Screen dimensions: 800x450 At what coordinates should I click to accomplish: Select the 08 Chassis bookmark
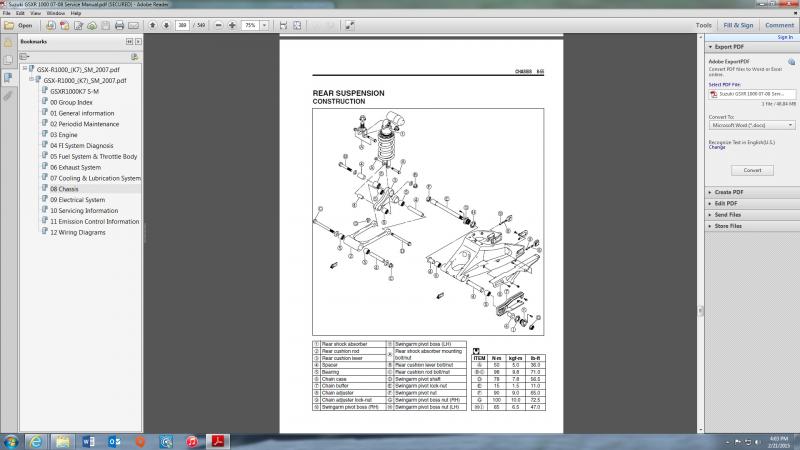click(64, 189)
